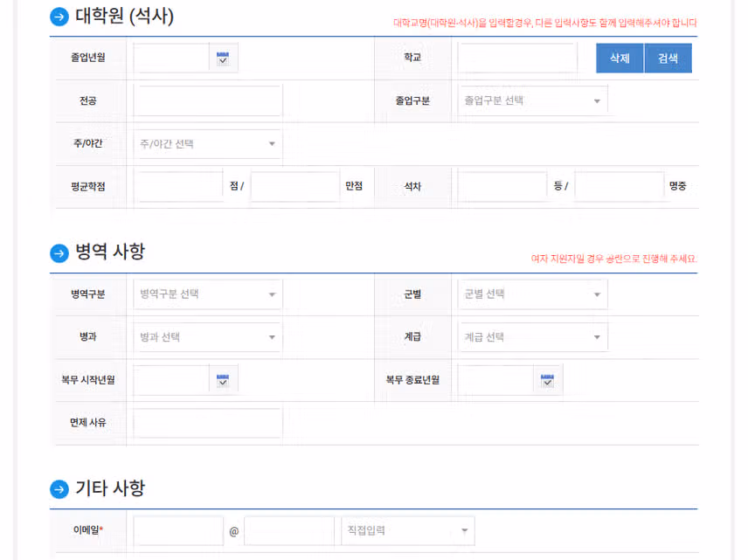Screen dimensions: 748x560
Task: Open the 주/야간 선택 dropdown
Action: [x=208, y=143]
